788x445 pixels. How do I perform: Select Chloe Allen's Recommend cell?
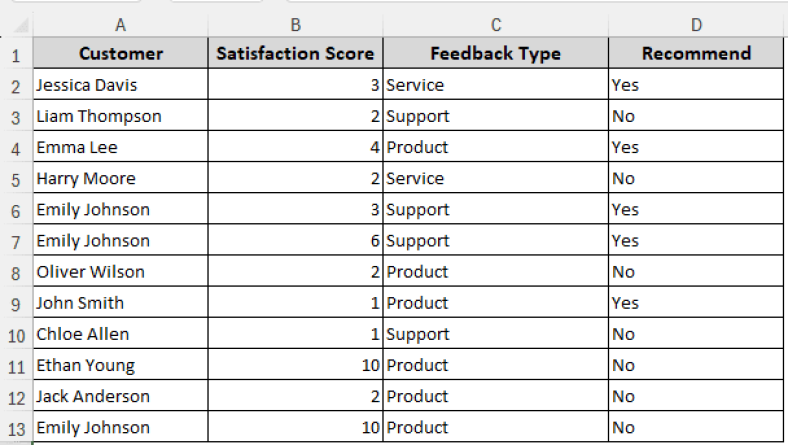(x=696, y=334)
